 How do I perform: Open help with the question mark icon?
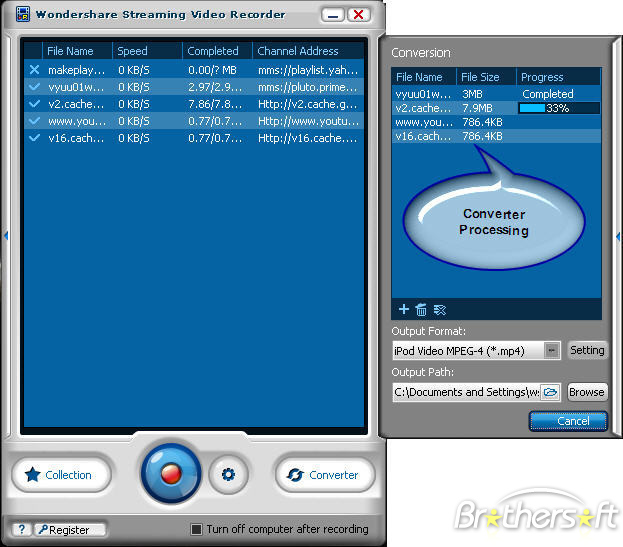[x=21, y=529]
